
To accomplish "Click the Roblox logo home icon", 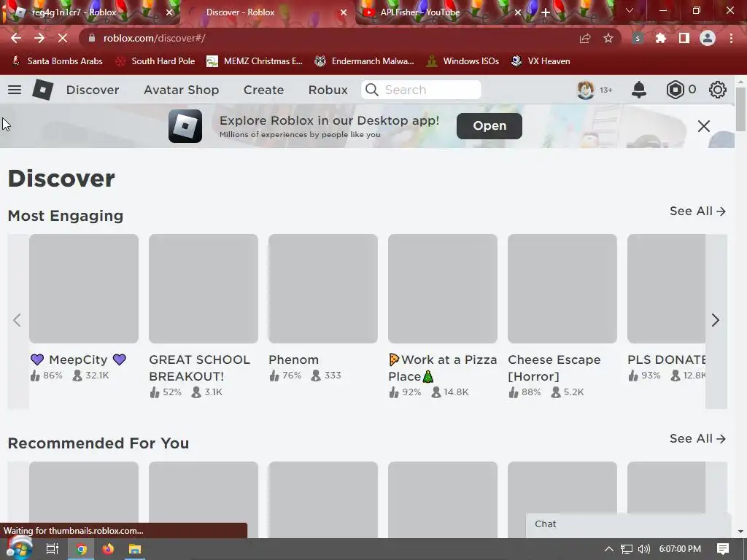I will pos(42,90).
